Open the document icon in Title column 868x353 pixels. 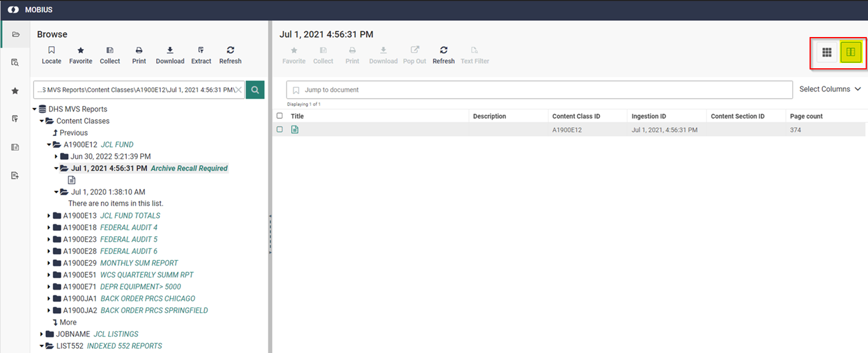[295, 130]
